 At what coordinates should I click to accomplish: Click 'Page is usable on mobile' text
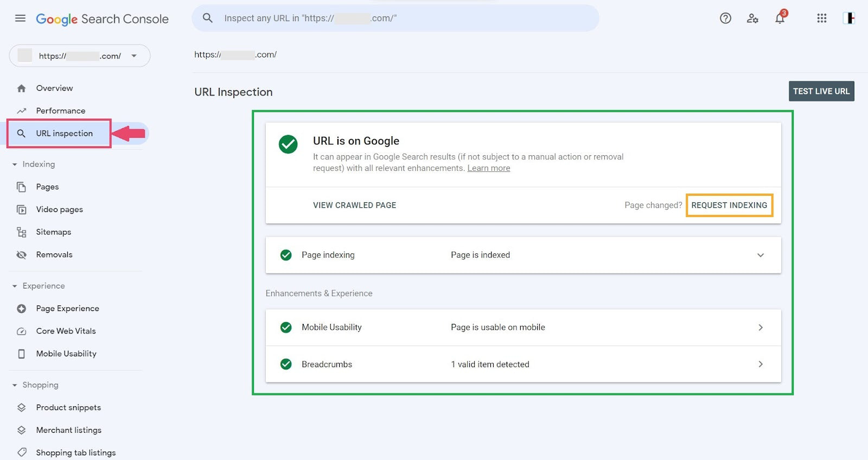point(498,327)
